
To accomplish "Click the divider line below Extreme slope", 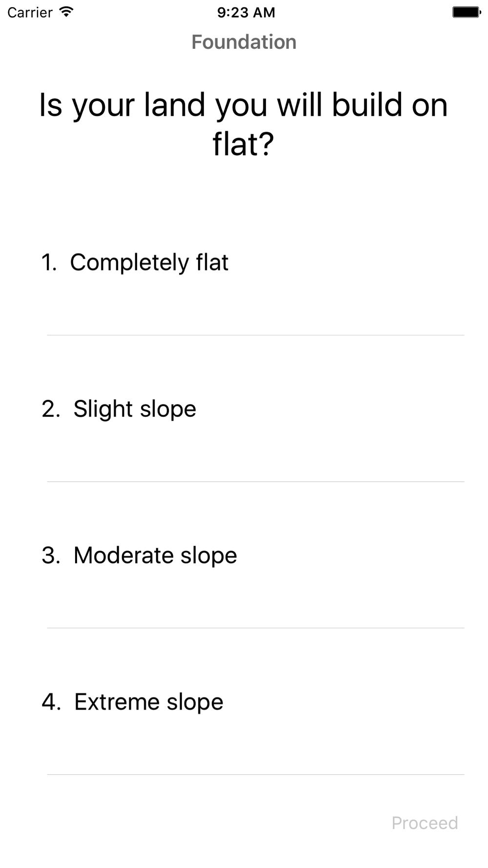I will coord(256,774).
